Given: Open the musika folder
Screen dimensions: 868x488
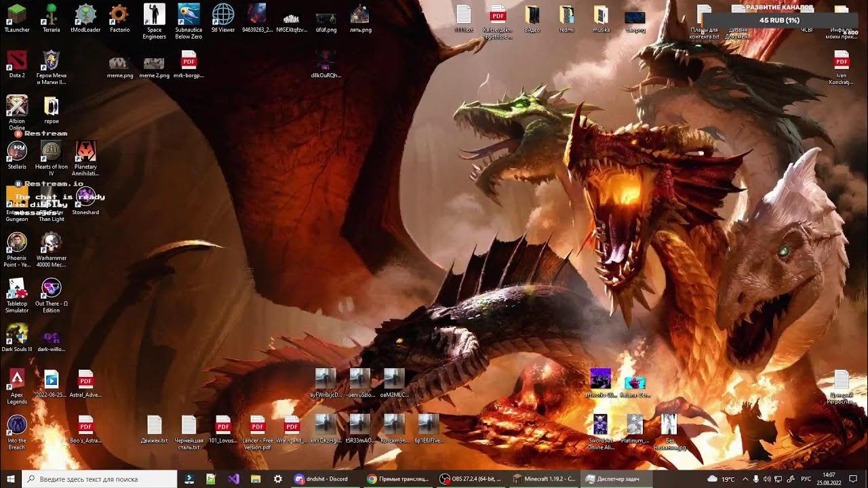Looking at the screenshot, I should click(601, 18).
